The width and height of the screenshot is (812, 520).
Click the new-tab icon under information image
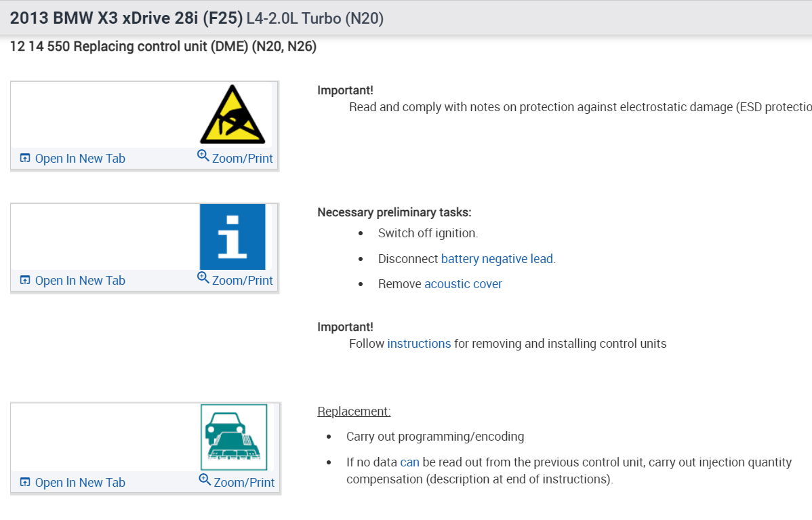pos(25,280)
